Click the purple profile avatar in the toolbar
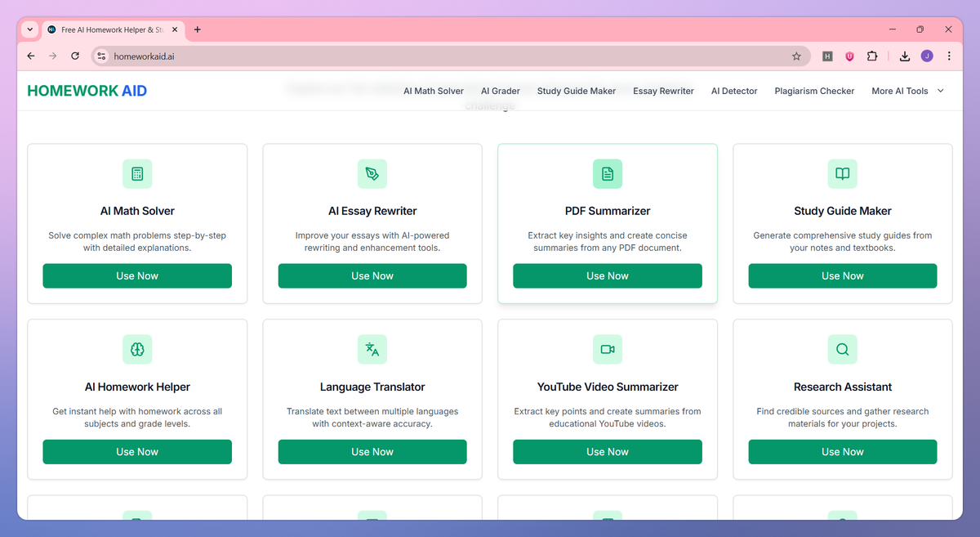980x537 pixels. [926, 56]
